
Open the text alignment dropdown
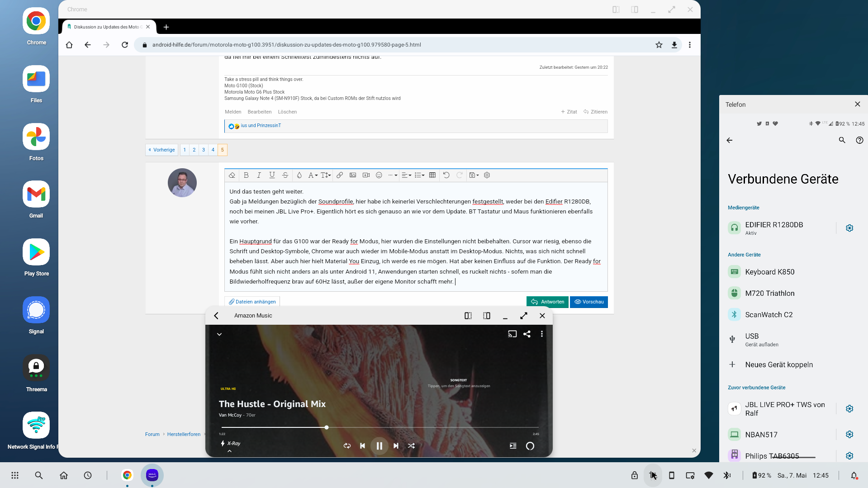(406, 175)
